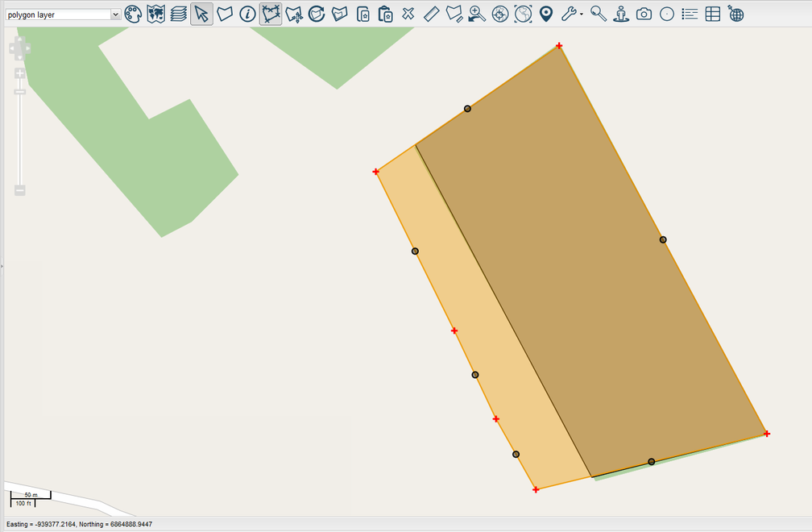This screenshot has width=812, height=532.
Task: Pan map up with arrow control
Action: click(20, 39)
